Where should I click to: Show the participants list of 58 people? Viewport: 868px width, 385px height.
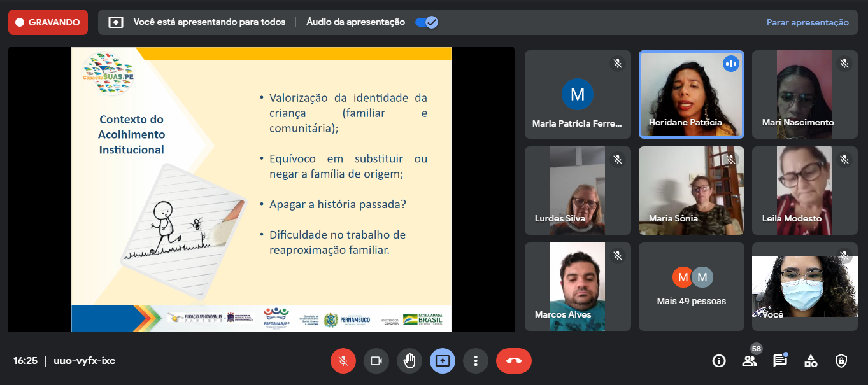(750, 361)
